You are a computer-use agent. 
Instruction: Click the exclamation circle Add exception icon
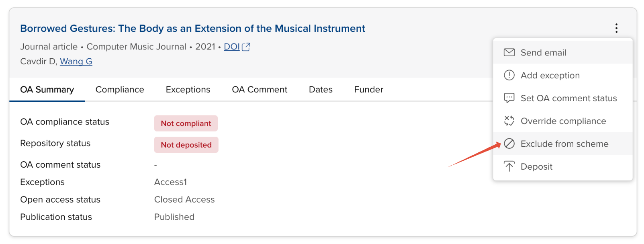click(x=509, y=75)
